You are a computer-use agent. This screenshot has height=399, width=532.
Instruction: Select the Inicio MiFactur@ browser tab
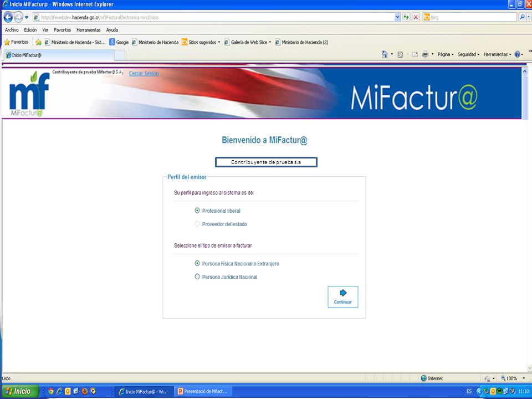coord(59,55)
